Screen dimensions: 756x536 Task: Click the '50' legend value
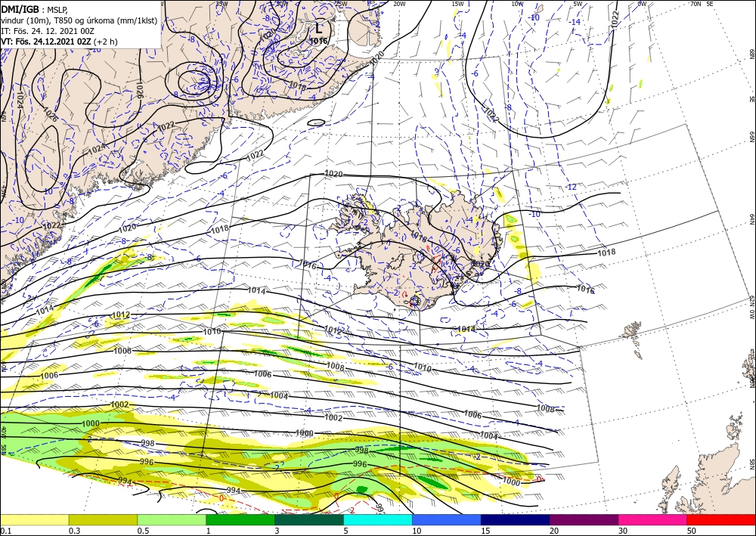pos(692,531)
